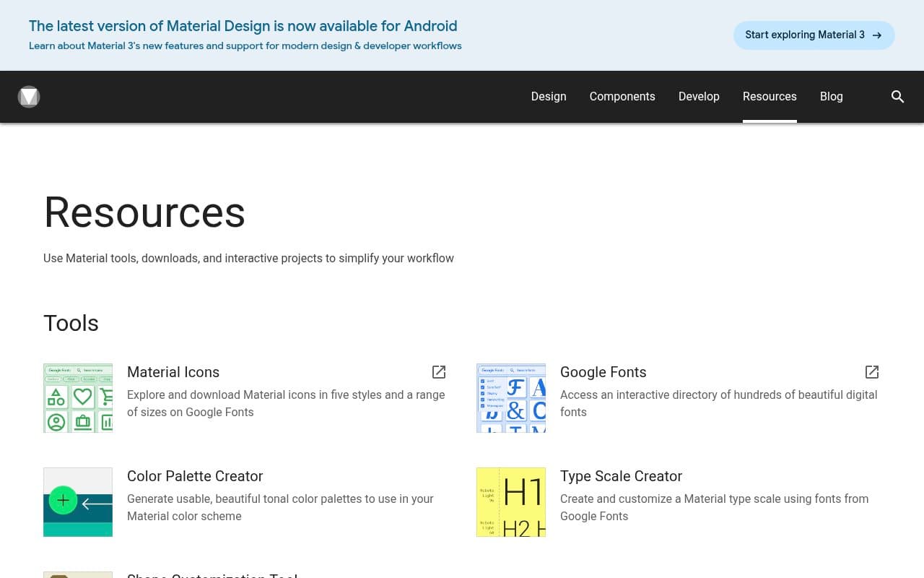Viewport: 924px width, 578px height.
Task: Select the Design navigation item
Action: click(x=549, y=96)
